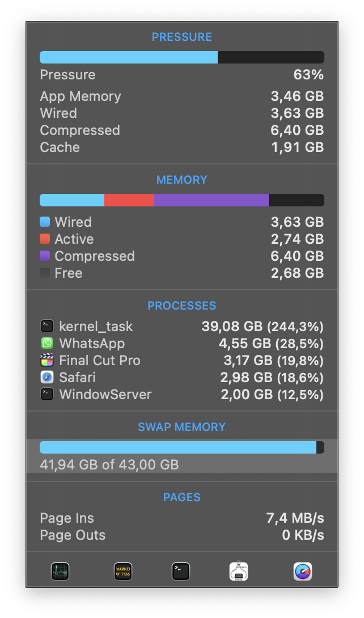Click the segmented Memory usage bar
364x618 pixels.
pyautogui.click(x=181, y=200)
